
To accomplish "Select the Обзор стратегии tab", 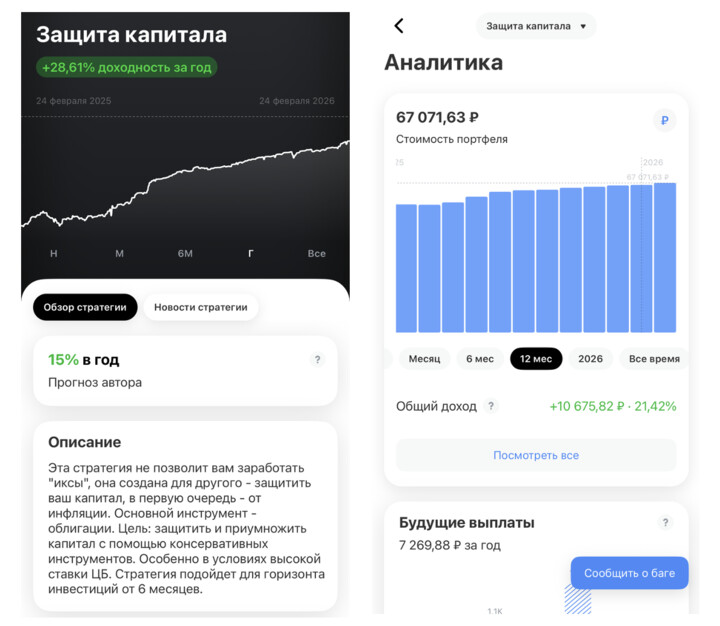I will (x=85, y=307).
